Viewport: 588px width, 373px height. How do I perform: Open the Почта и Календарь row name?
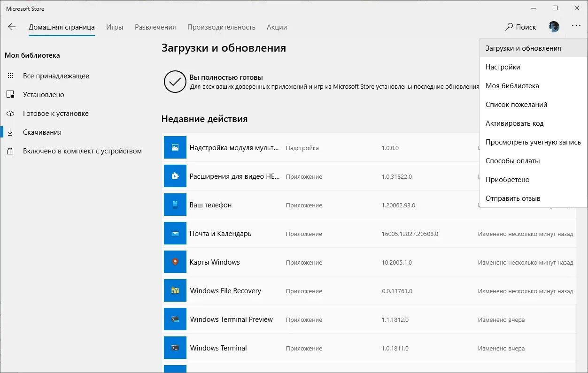(220, 234)
